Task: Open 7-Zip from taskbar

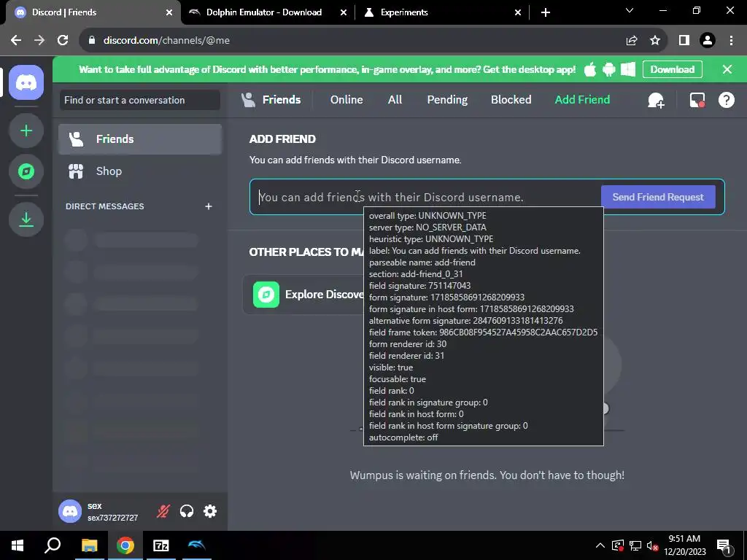Action: point(161,545)
